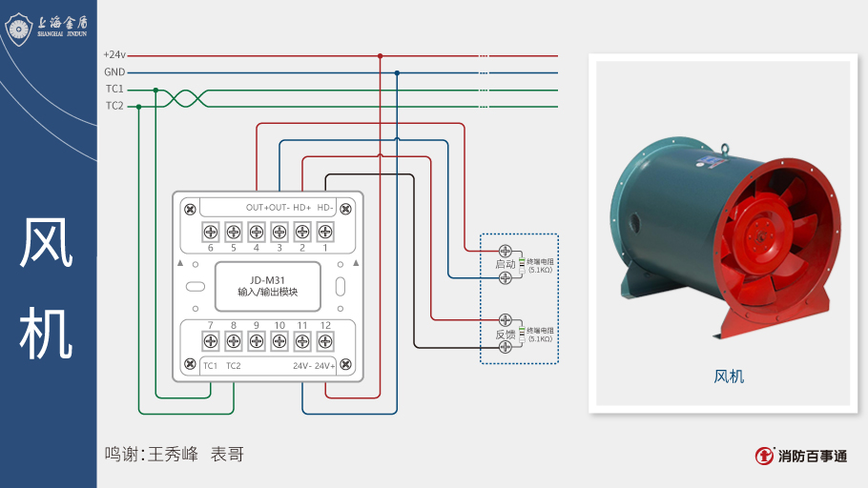Click screw terminal 1 on the module
Image resolution: width=868 pixels, height=488 pixels.
point(325,232)
